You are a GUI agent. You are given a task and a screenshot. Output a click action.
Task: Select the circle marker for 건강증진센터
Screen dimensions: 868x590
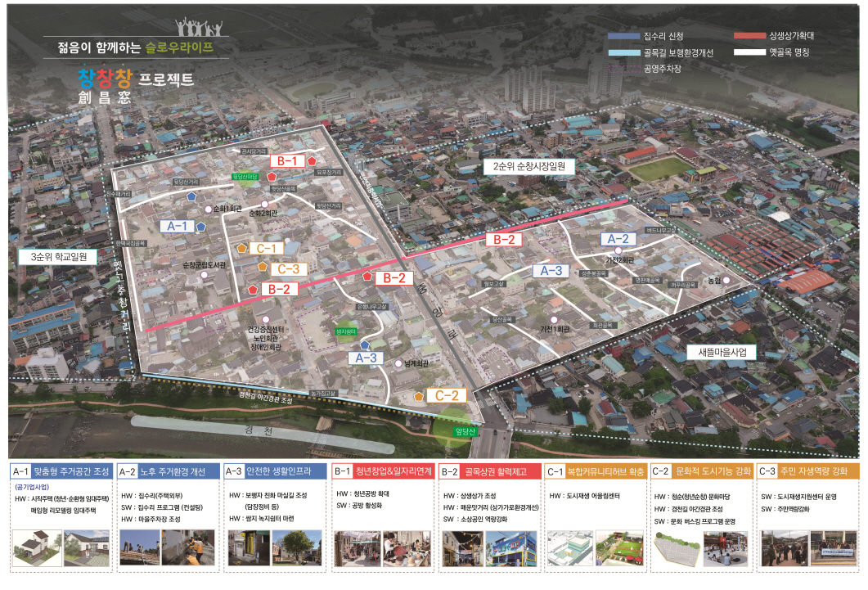pos(264,321)
